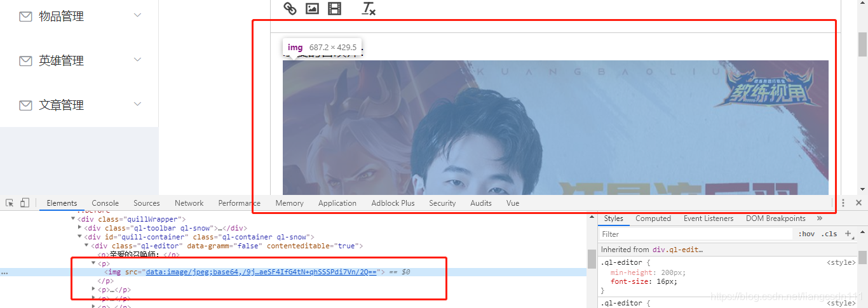Click the page's vertical scrollbar thumb
This screenshot has height=308, width=868.
pos(863,45)
